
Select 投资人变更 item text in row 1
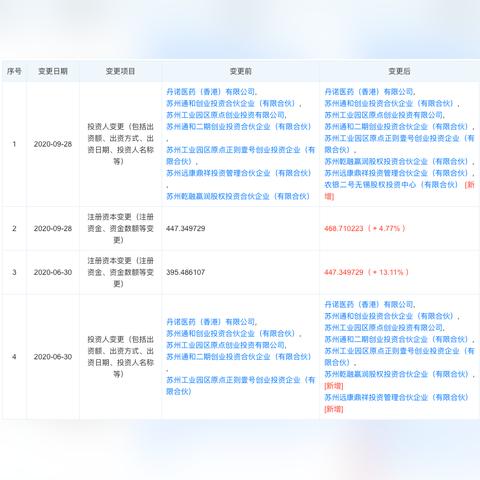point(120,144)
